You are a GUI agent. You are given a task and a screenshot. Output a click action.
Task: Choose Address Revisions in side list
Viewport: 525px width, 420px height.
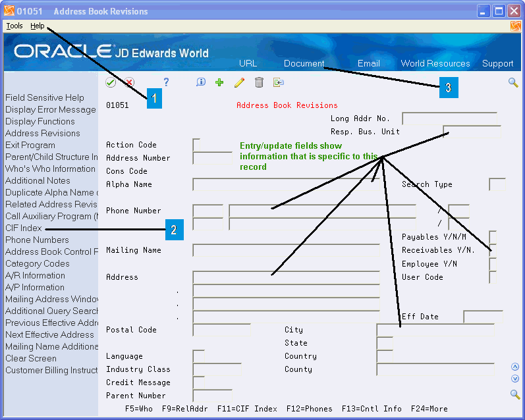[x=43, y=133]
